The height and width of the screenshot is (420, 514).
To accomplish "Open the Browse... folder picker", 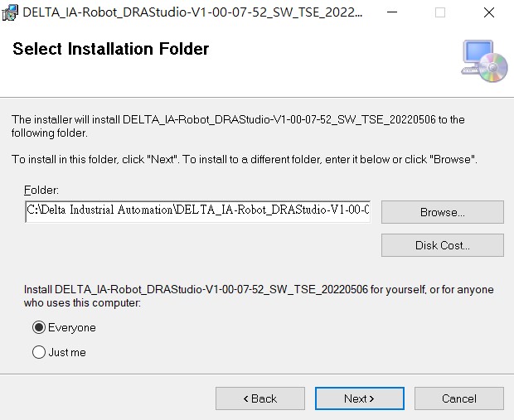I will pyautogui.click(x=442, y=212).
